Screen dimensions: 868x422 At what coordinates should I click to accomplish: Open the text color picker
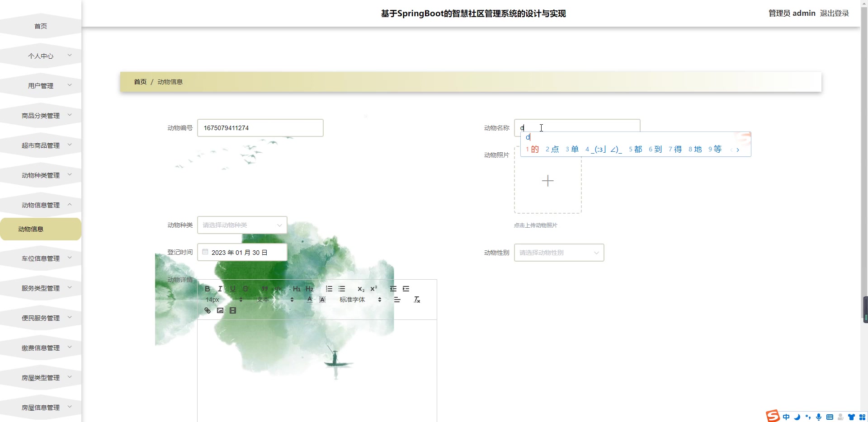(x=309, y=300)
